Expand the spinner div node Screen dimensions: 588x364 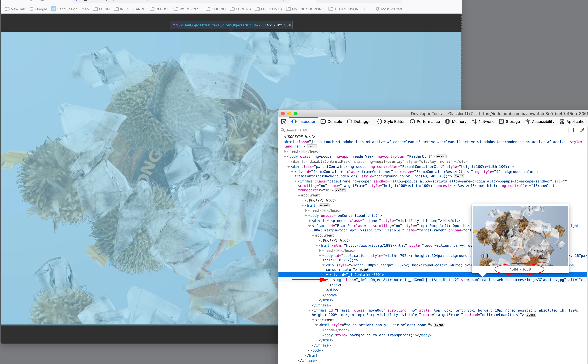(310, 221)
